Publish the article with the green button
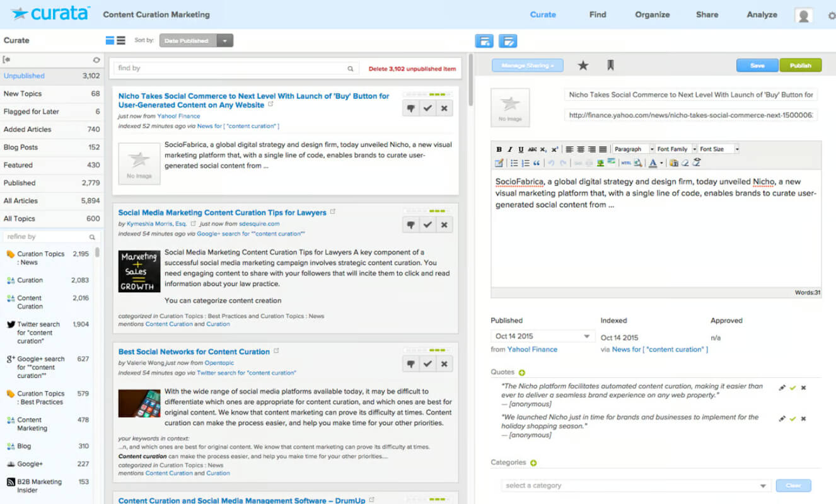 point(801,66)
